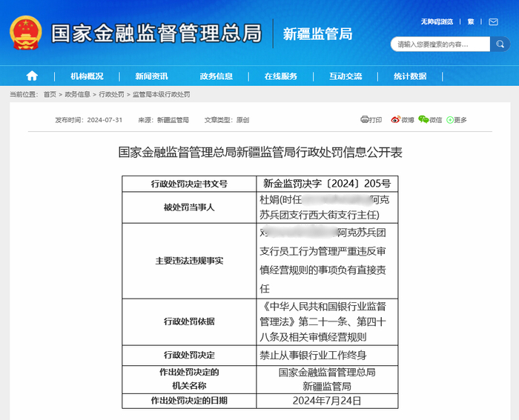Share to Weibo with 微博 icon
The height and width of the screenshot is (420, 519).
pos(402,119)
